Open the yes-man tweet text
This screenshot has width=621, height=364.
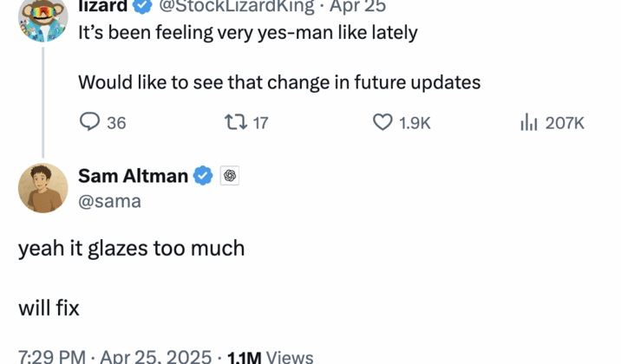[247, 34]
